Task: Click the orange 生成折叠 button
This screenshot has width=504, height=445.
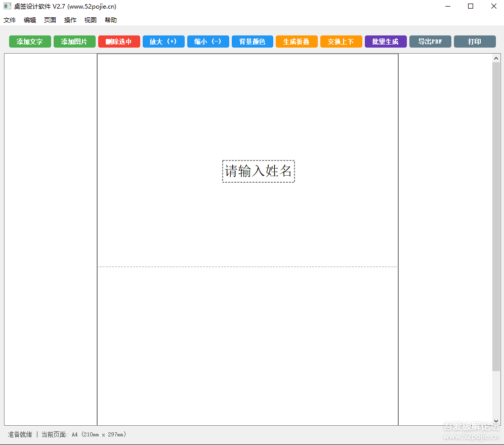Action: 297,42
